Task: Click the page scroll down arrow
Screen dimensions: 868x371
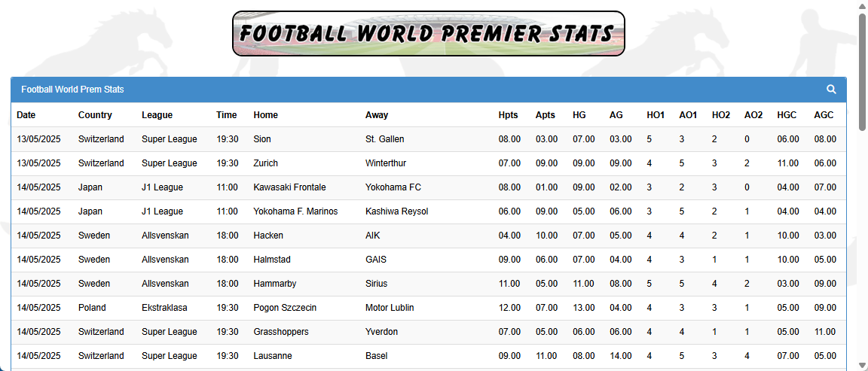Action: click(x=862, y=366)
